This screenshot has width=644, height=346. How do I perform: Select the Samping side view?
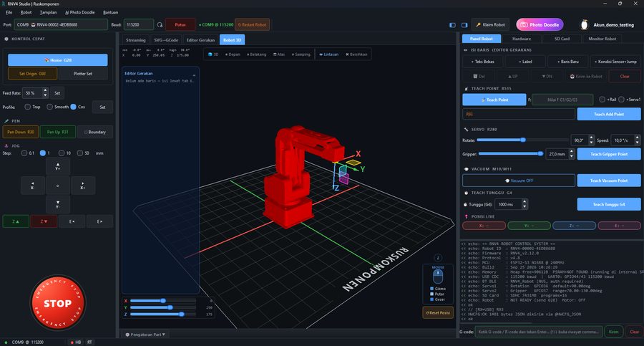click(x=301, y=54)
